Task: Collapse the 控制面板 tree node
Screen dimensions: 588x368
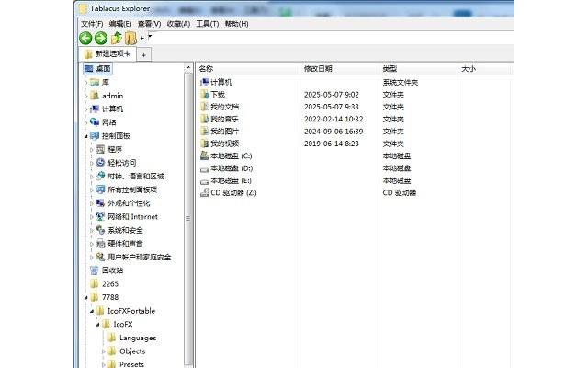Action: pos(85,136)
